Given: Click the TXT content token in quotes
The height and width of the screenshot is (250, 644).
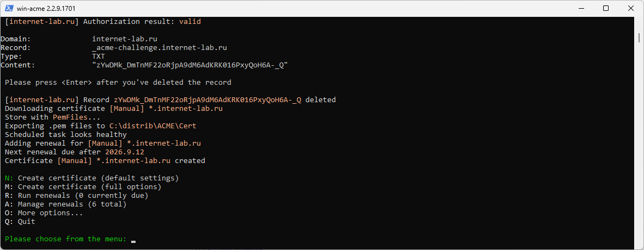Looking at the screenshot, I should [x=190, y=65].
